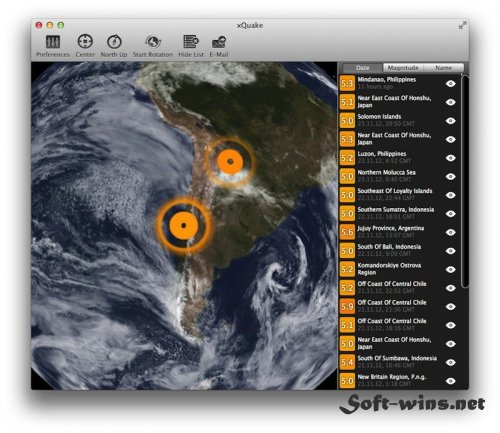Toggle eye icon for 5.3 Honshu, Japan quake
This screenshot has height=433, width=500.
451,139
